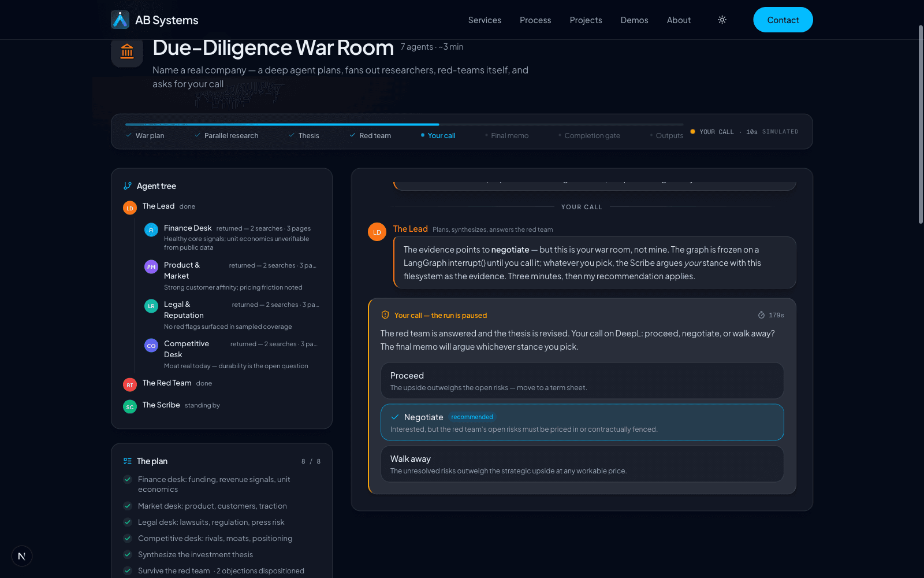Click the blue stage progress bar
Viewport: 924px width, 578px height.
[x=282, y=124]
